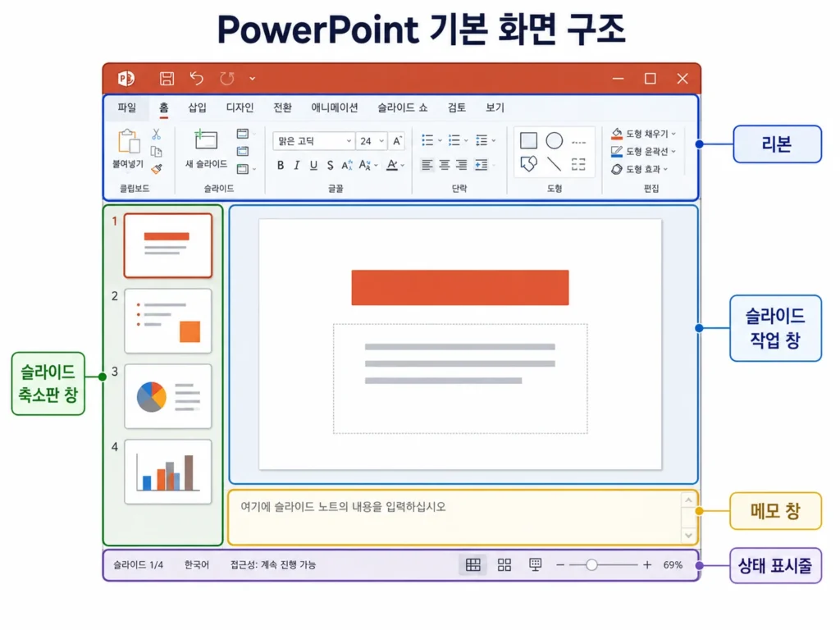Click the reset slide icon
Image resolution: width=840 pixels, height=630 pixels.
[243, 152]
